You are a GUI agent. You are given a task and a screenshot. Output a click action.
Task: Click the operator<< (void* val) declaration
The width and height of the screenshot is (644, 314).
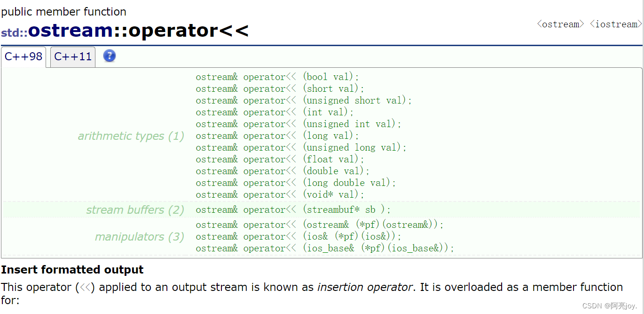coord(280,195)
